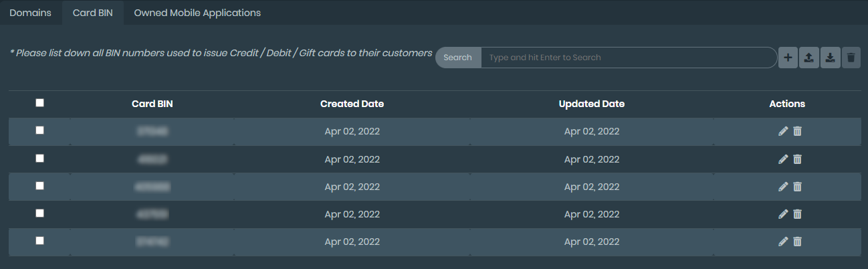Edit the second Card BIN row
Screen dimensions: 868x269
pyautogui.click(x=783, y=159)
